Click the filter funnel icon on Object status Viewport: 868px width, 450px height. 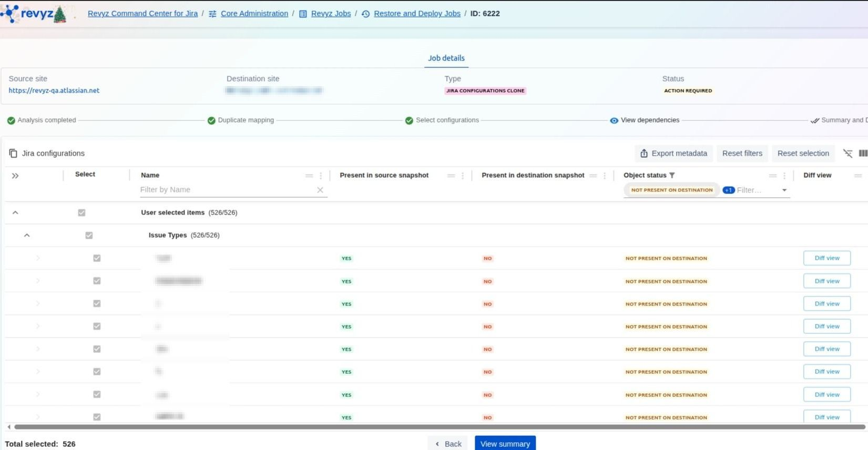672,176
